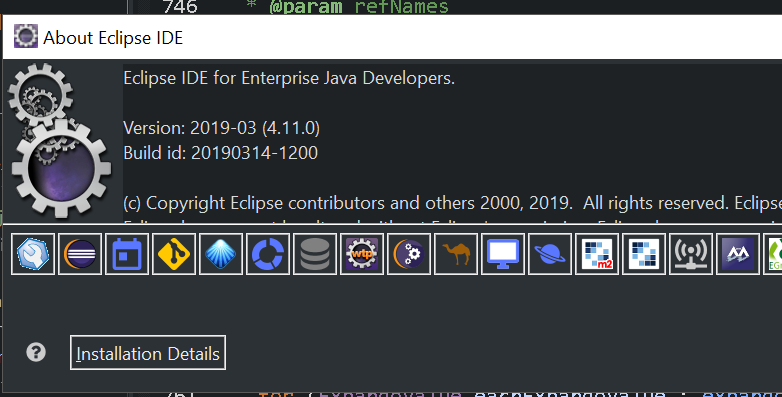Click the blue calendar plugin icon

coord(127,254)
